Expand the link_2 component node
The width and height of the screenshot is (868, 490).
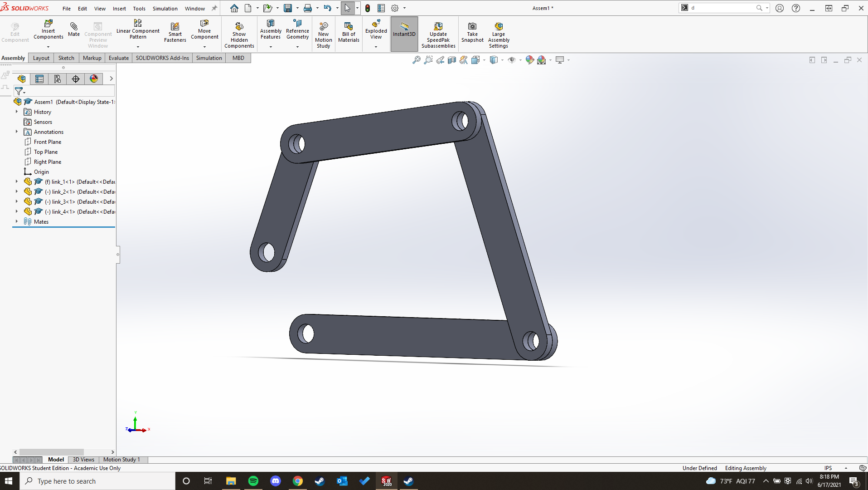click(17, 191)
